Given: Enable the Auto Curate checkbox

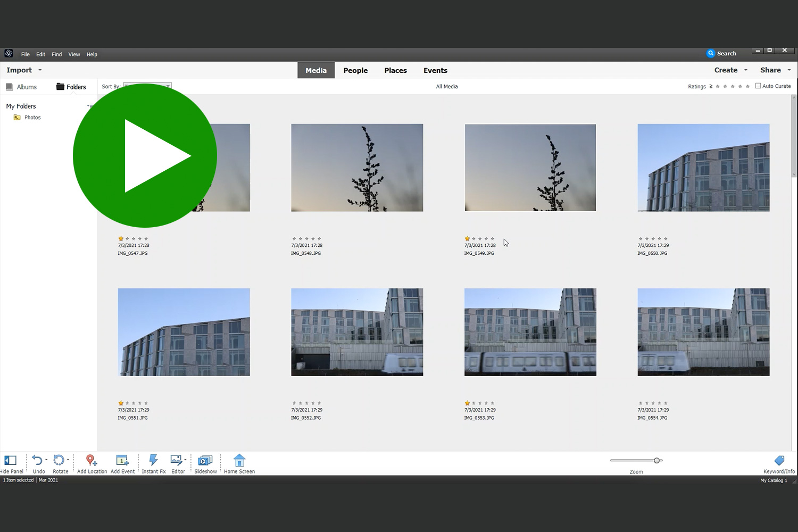Looking at the screenshot, I should [x=758, y=86].
